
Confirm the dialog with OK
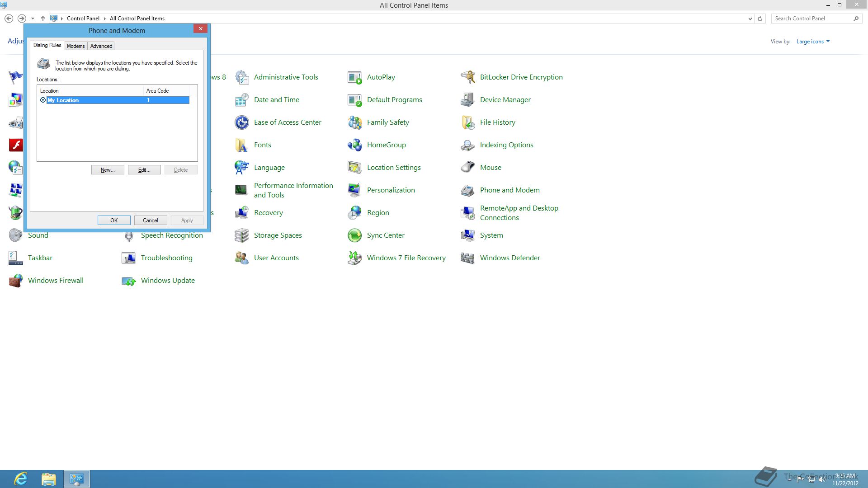click(114, 221)
